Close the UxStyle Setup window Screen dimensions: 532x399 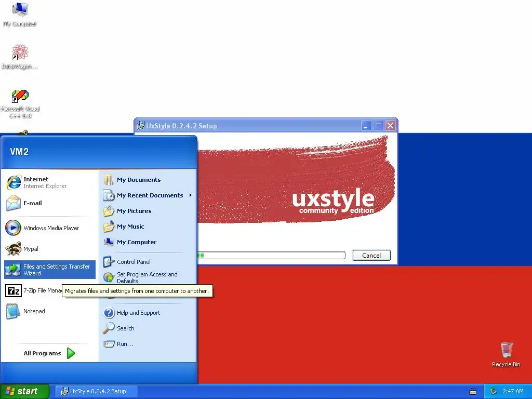391,126
